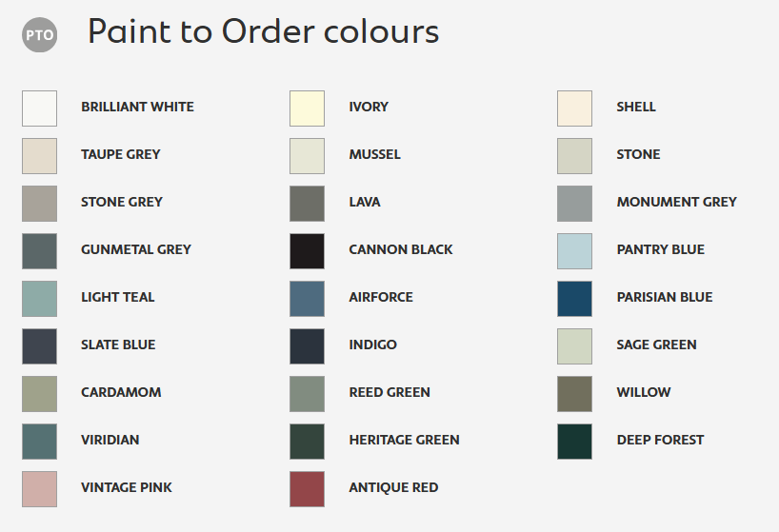Image resolution: width=779 pixels, height=532 pixels.
Task: Select the Antique Red swatch
Action: click(x=307, y=488)
